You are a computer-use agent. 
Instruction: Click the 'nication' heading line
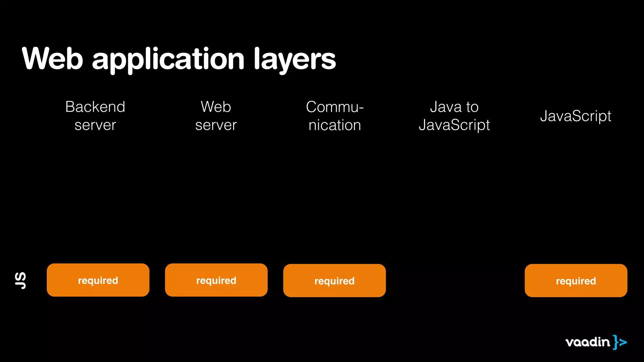click(335, 125)
